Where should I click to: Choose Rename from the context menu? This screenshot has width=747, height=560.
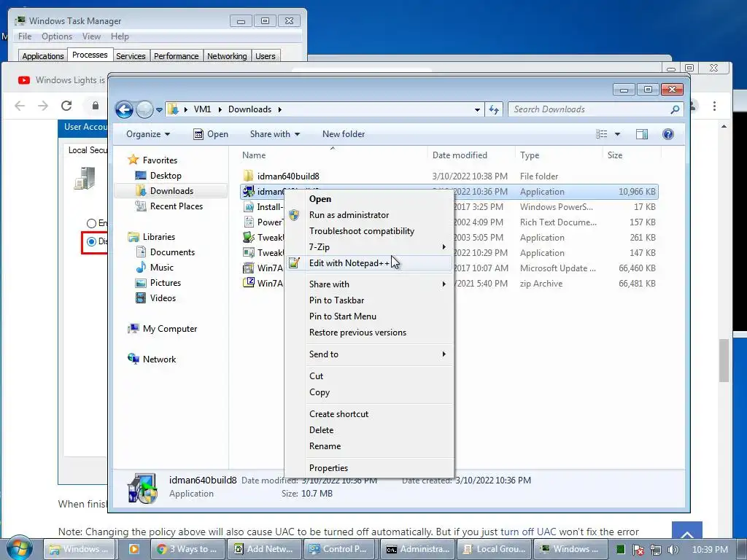tap(368, 446)
